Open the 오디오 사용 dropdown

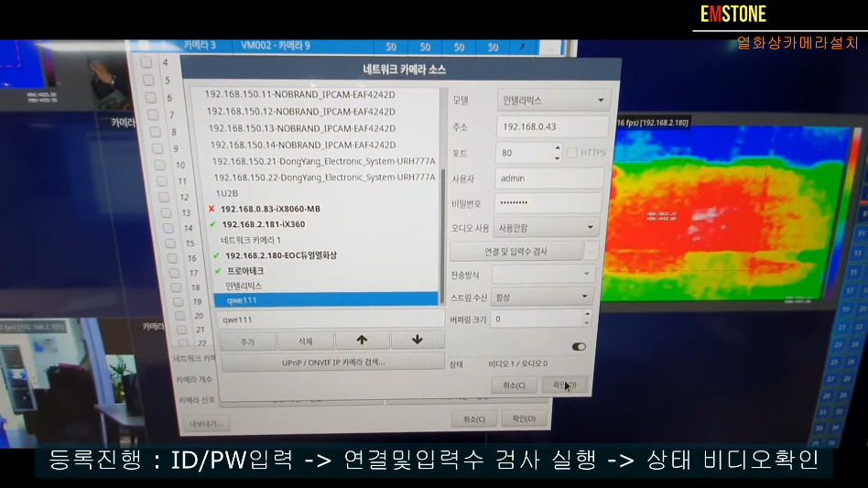pos(546,227)
